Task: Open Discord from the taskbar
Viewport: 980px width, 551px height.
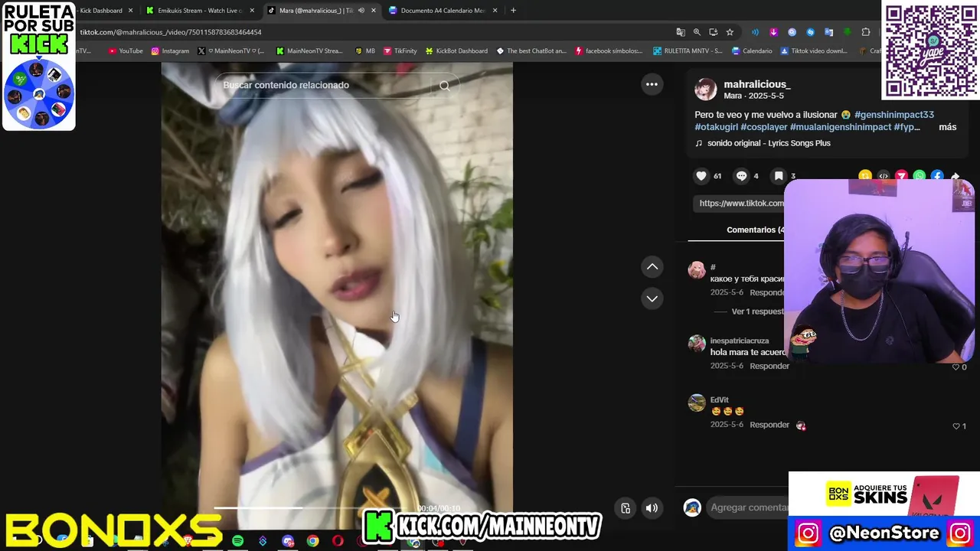Action: 288,541
